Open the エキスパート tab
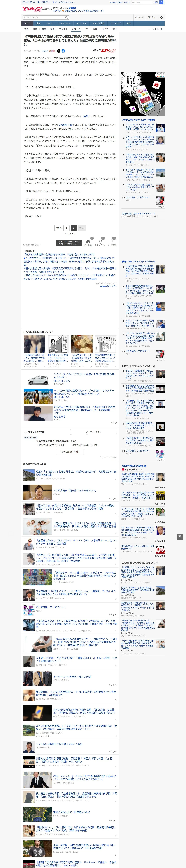Viewport: 186px width, 868px height. pos(64,24)
